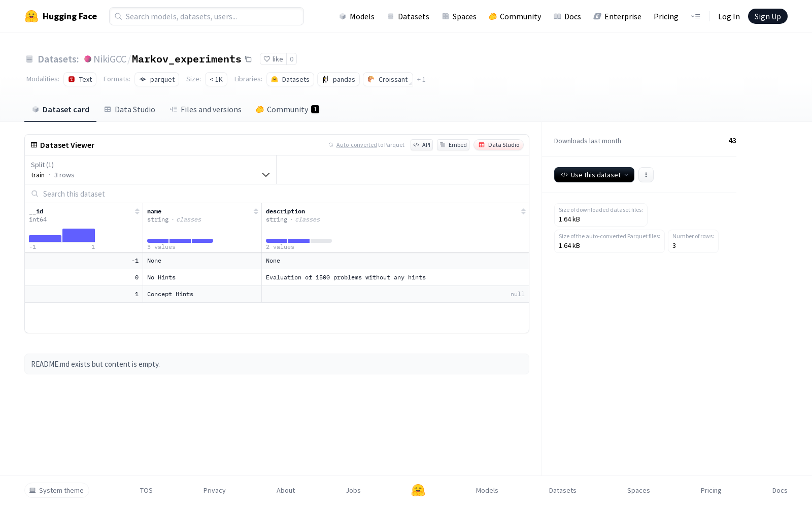Viewport: 812px width, 508px height.
Task: Expand the train split dropdown
Action: (x=150, y=170)
